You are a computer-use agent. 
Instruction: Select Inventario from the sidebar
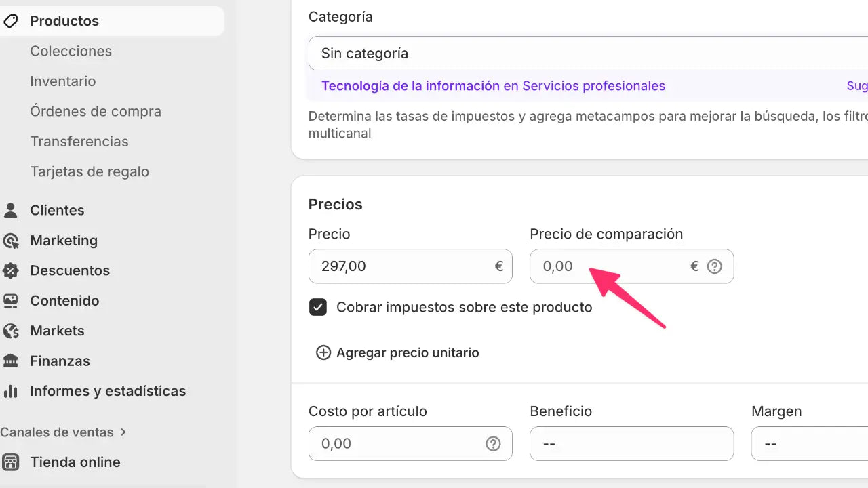tap(62, 81)
